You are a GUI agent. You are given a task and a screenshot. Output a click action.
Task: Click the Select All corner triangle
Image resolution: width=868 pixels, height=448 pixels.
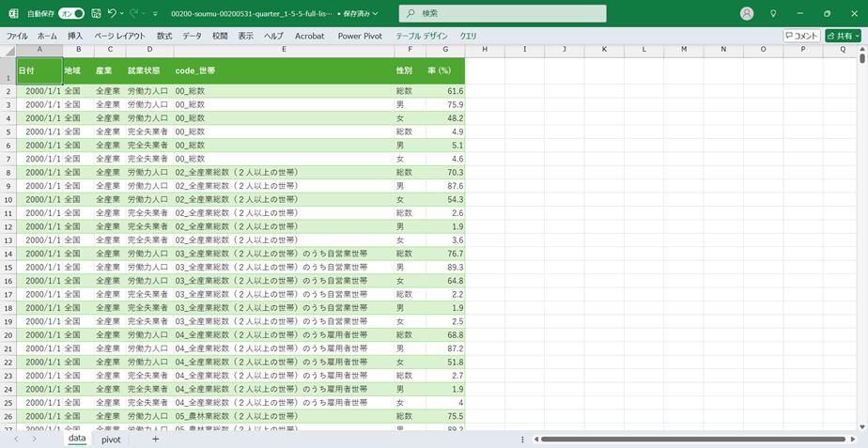click(8, 49)
